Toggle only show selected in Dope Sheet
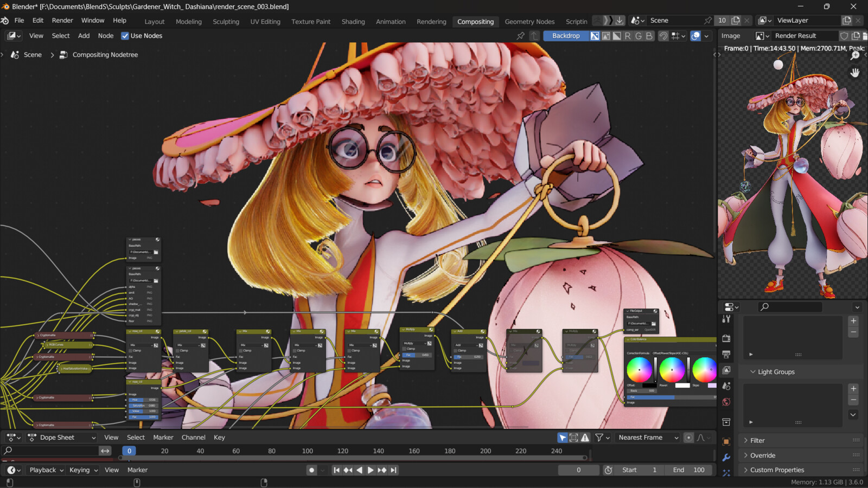Screen dimensions: 868x488 [563, 438]
